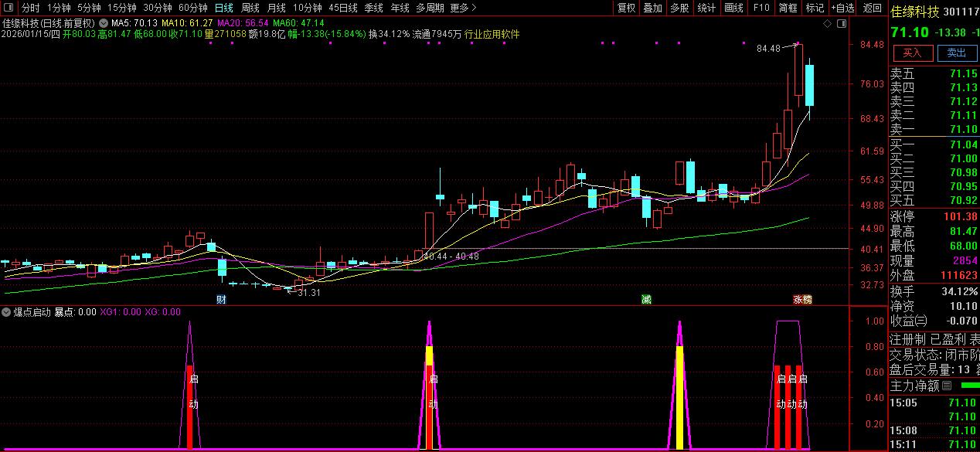Select the 60分钟 period
980x452 pixels.
pos(193,8)
